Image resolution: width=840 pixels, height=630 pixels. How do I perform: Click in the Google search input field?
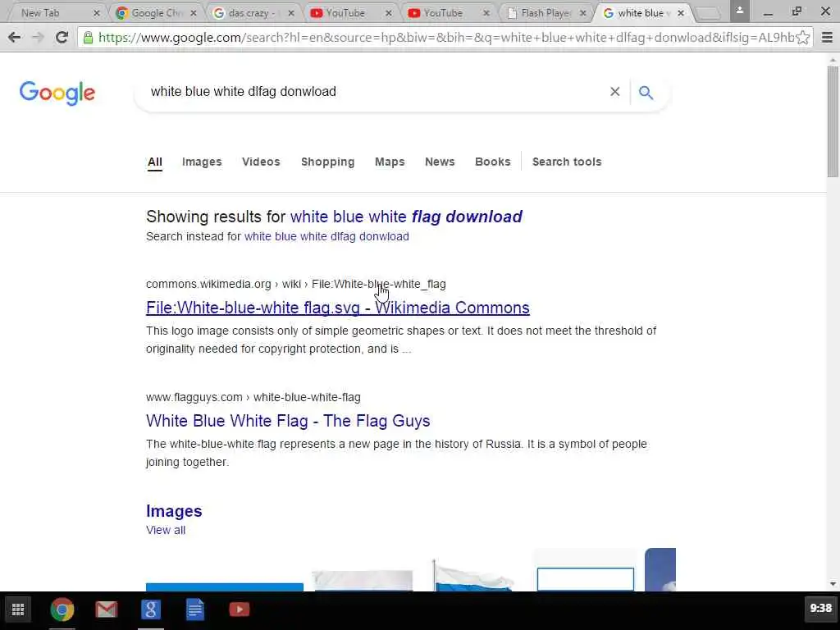coord(375,92)
